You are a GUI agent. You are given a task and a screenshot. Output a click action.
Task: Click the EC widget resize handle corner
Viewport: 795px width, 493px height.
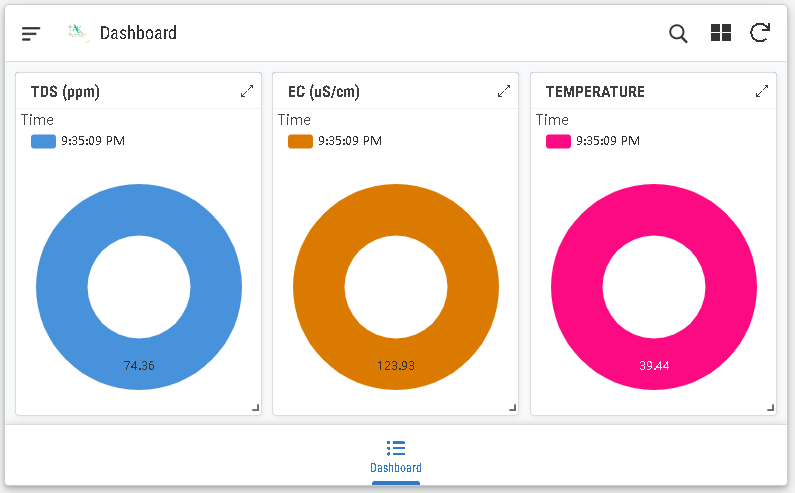513,408
